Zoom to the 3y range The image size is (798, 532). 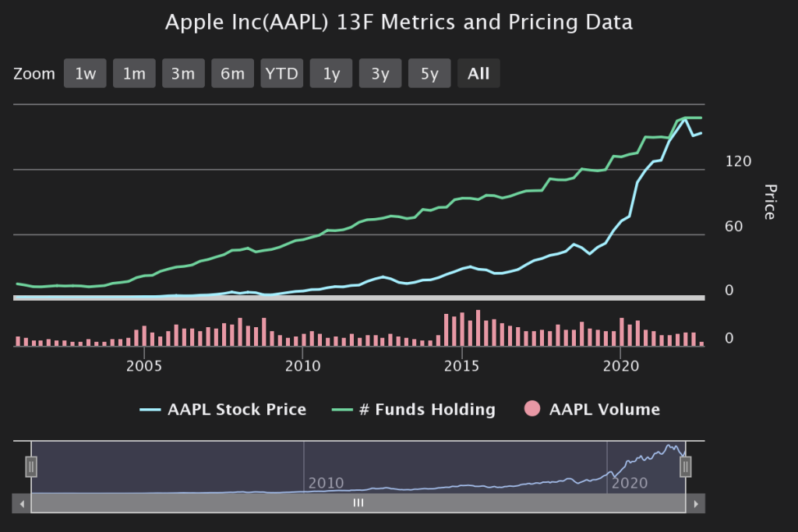click(380, 74)
